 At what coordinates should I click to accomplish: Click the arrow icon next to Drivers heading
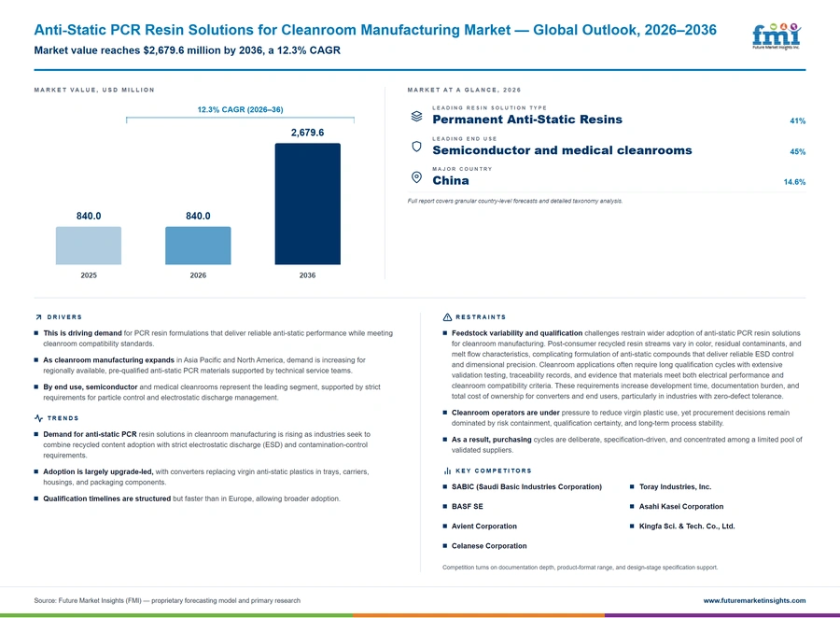(x=38, y=317)
